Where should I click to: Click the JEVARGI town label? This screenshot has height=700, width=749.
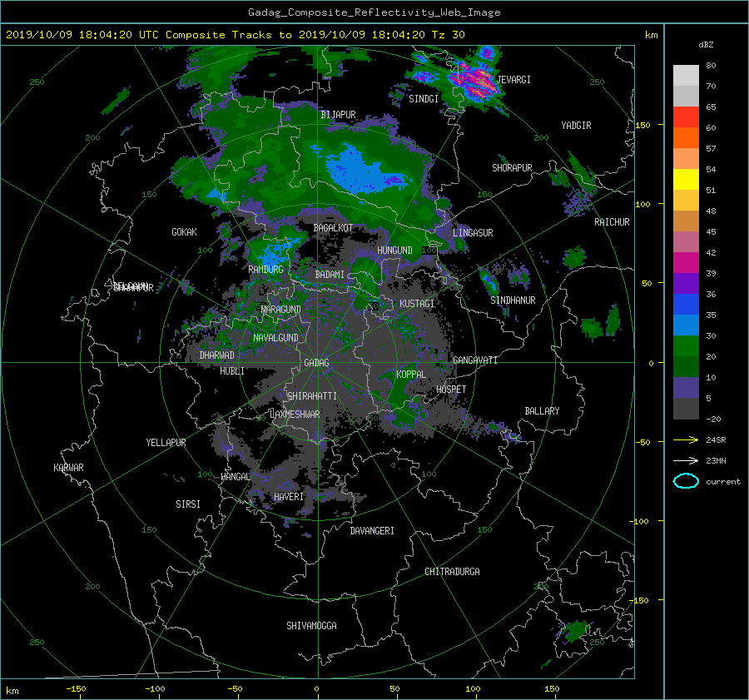pyautogui.click(x=514, y=80)
